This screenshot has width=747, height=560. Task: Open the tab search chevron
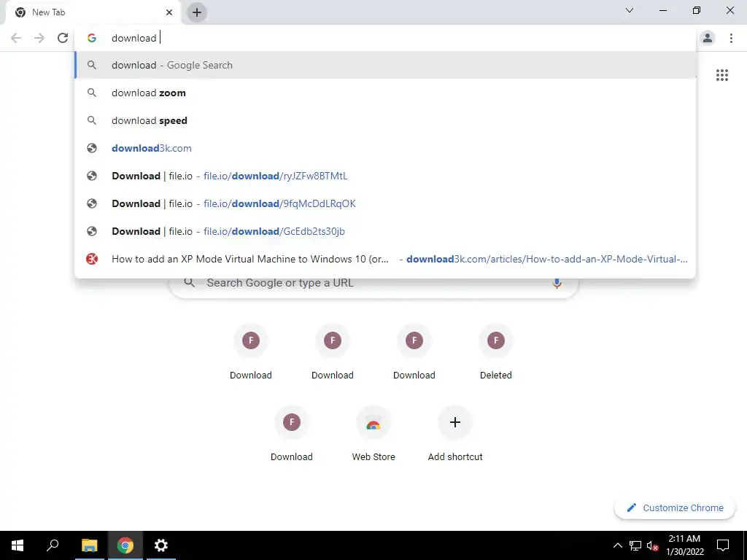[630, 10]
